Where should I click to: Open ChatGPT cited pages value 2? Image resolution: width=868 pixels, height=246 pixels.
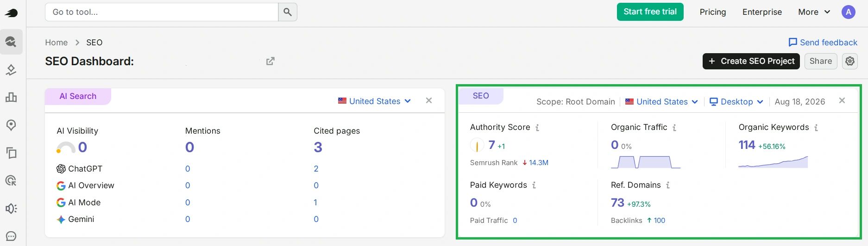tap(316, 169)
